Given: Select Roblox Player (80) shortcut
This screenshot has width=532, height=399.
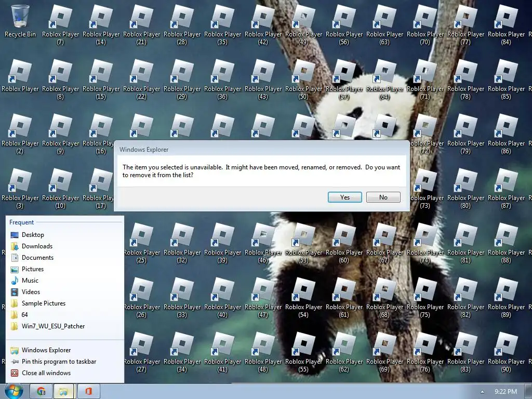Looking at the screenshot, I should 465,188.
